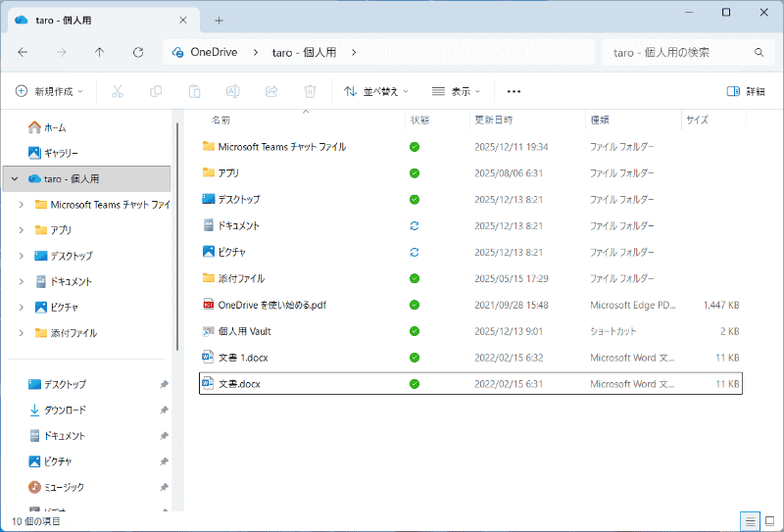Image resolution: width=784 pixels, height=532 pixels.
Task: Go forward with the right arrow
Action: coord(61,53)
